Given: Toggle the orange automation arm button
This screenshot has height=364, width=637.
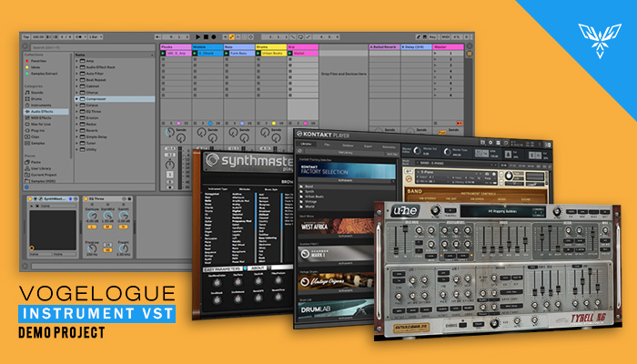Looking at the screenshot, I should [x=231, y=37].
